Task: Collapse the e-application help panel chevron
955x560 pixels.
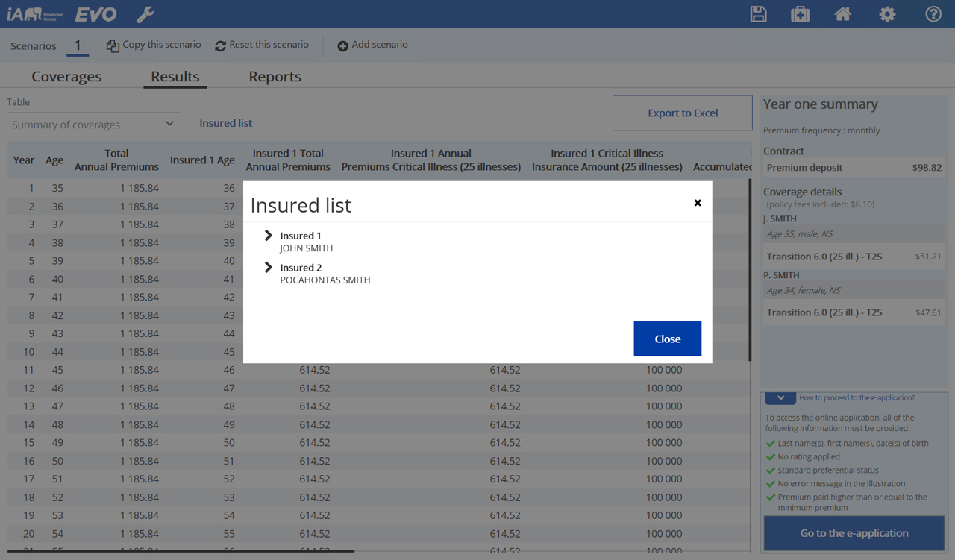Action: click(x=780, y=398)
